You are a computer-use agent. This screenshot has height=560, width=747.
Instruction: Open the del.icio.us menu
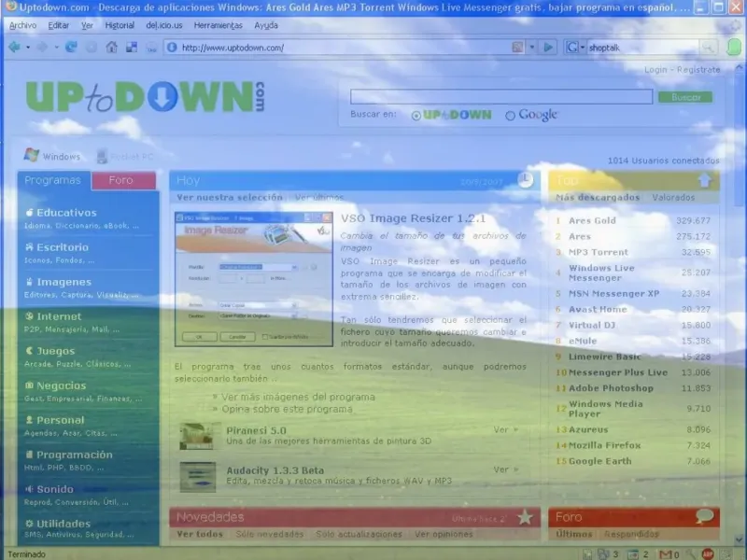(x=164, y=25)
